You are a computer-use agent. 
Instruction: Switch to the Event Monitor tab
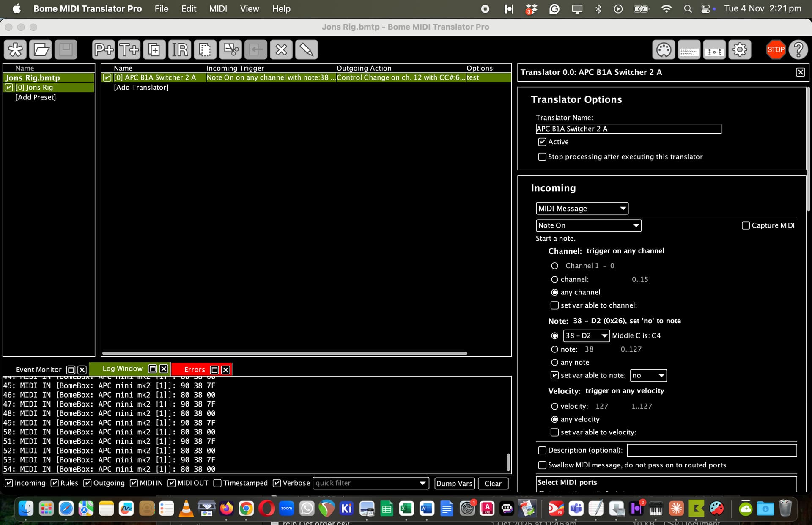click(38, 369)
